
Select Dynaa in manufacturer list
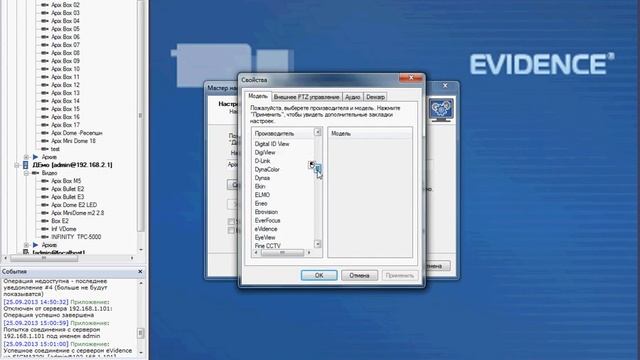point(262,178)
